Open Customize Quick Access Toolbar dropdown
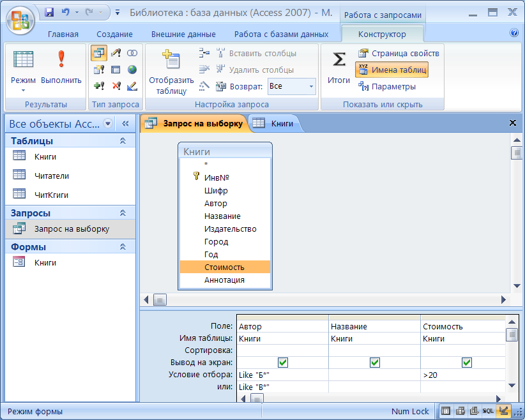The width and height of the screenshot is (525, 420). tap(118, 13)
